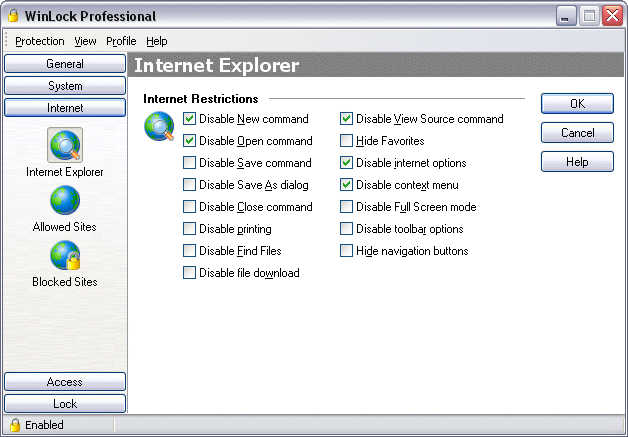The width and height of the screenshot is (628, 437).
Task: Open the Profile menu
Action: 121,41
